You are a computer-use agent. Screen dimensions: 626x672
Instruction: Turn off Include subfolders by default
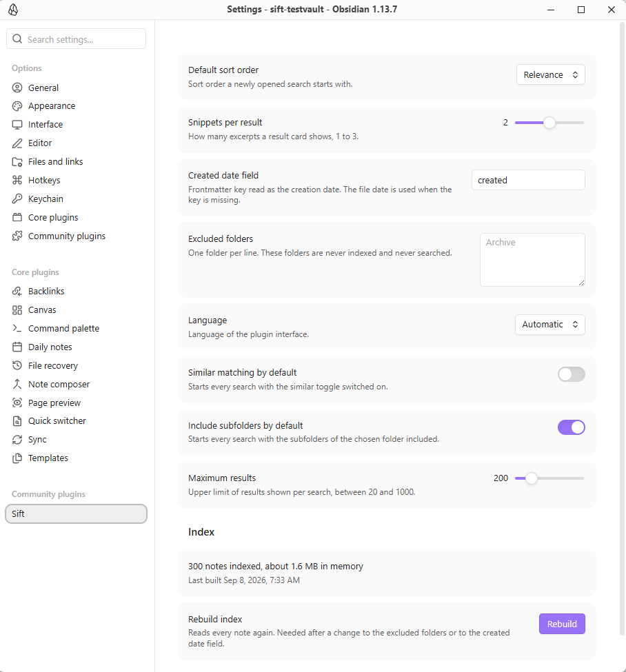tap(571, 427)
